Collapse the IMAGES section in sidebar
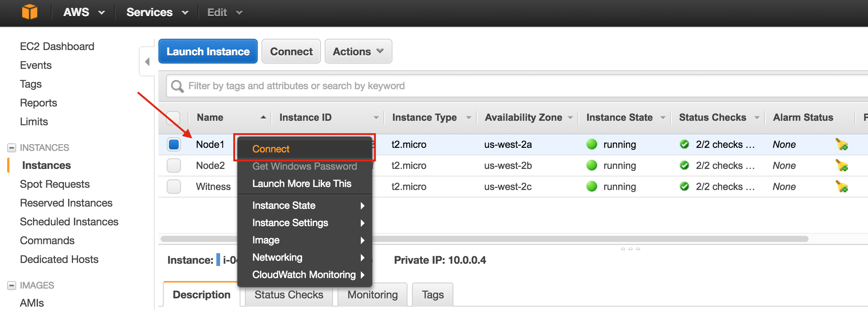The width and height of the screenshot is (868, 310). (12, 285)
